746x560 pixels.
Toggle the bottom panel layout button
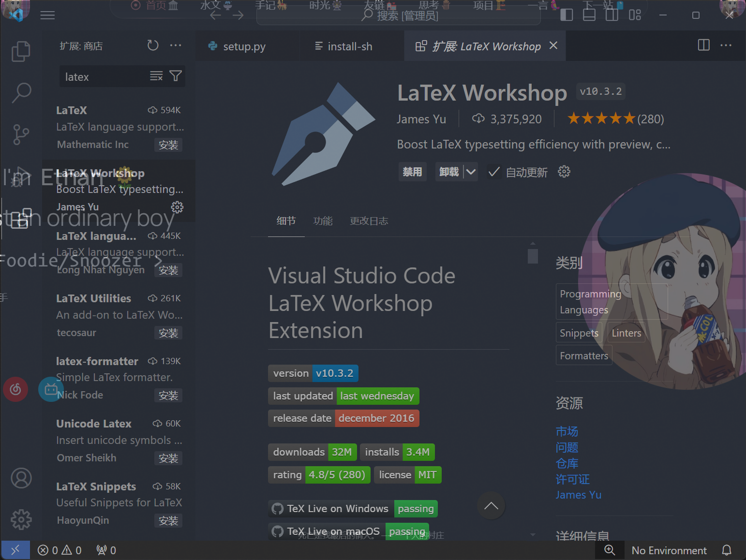589,15
